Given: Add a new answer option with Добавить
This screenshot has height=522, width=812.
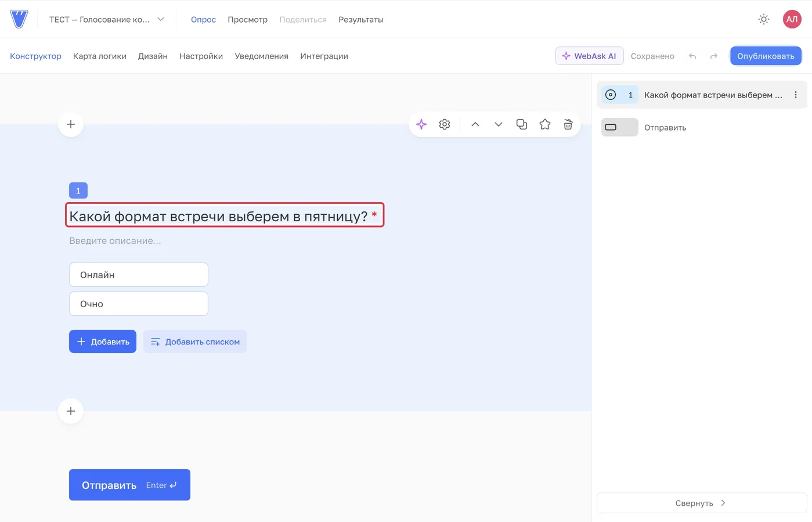Looking at the screenshot, I should coord(103,341).
